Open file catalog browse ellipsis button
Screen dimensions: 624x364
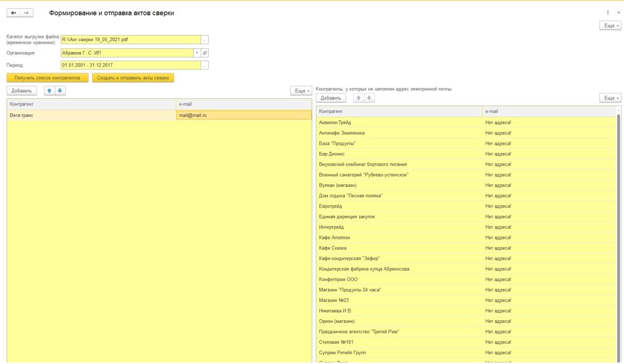(x=205, y=40)
